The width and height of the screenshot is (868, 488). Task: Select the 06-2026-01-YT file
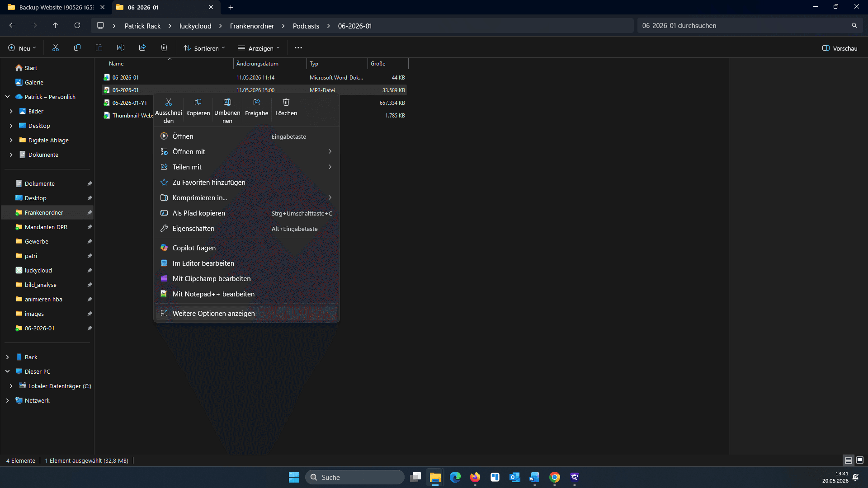tap(130, 103)
